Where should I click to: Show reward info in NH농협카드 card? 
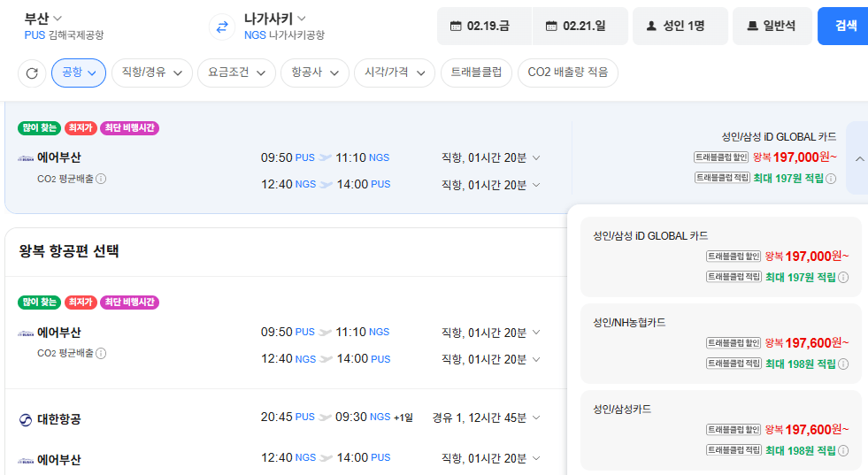pos(843,364)
